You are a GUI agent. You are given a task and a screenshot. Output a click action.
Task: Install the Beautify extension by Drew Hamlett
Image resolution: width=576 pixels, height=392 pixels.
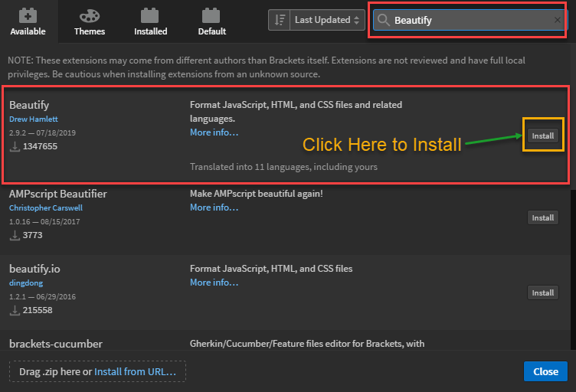(542, 136)
